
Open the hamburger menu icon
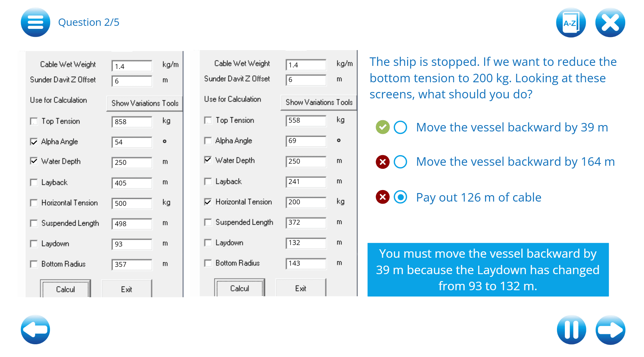click(x=35, y=22)
